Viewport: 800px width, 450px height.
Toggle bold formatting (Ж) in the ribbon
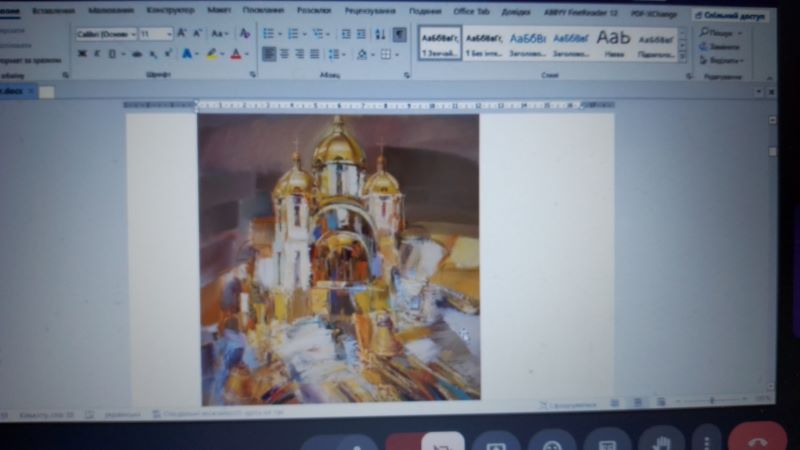(x=82, y=54)
